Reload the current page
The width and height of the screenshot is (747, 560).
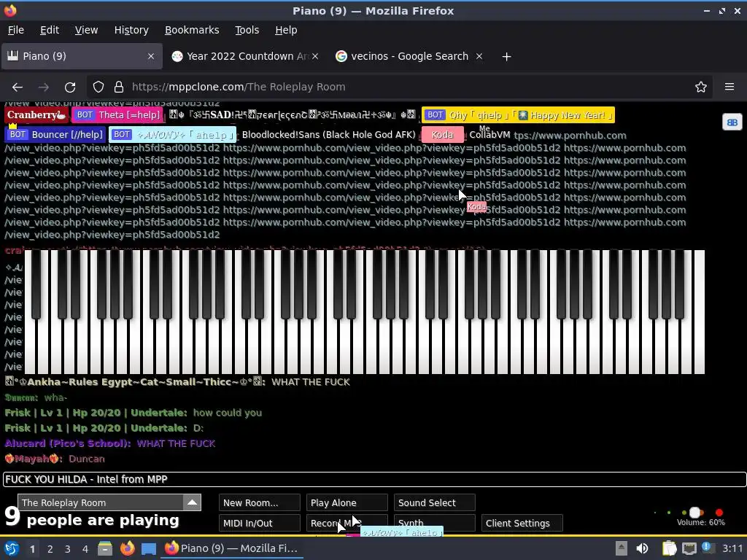tap(70, 87)
